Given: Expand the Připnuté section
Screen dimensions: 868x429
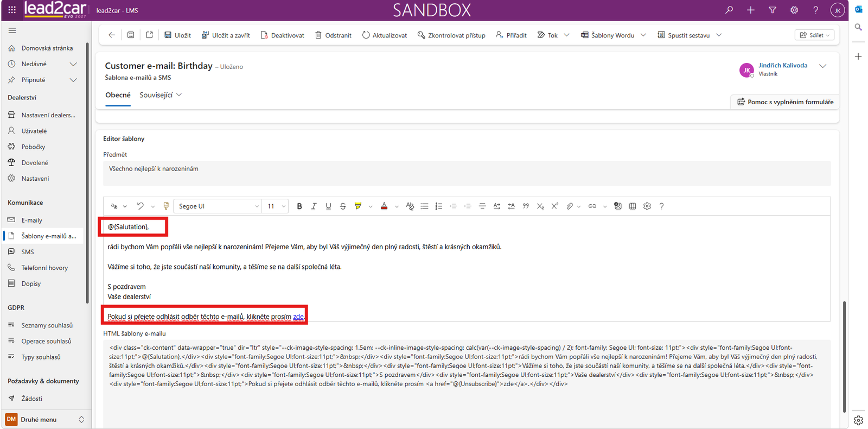Looking at the screenshot, I should (73, 80).
